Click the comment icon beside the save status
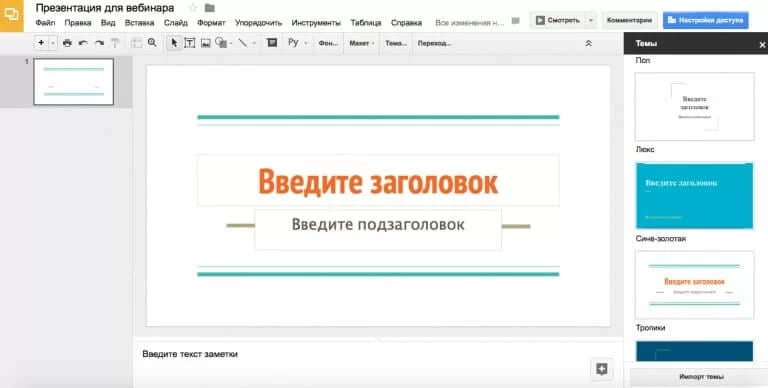This screenshot has height=388, width=768. [x=515, y=21]
